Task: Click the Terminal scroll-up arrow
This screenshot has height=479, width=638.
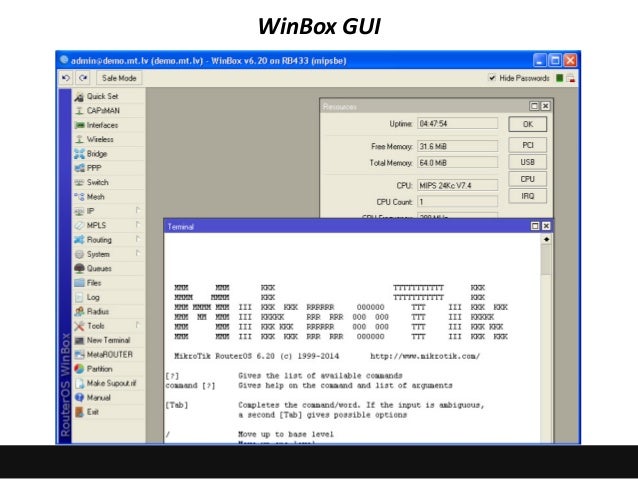Action: (546, 239)
